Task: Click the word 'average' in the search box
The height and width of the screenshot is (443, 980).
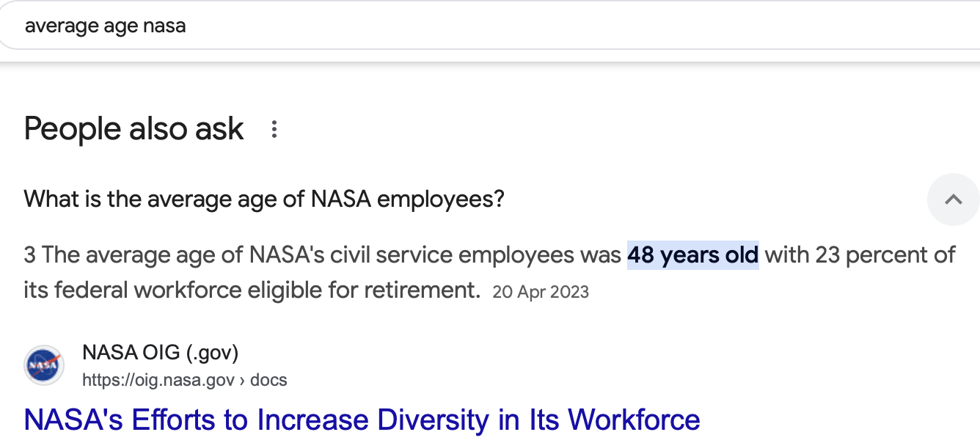Action: 56,26
